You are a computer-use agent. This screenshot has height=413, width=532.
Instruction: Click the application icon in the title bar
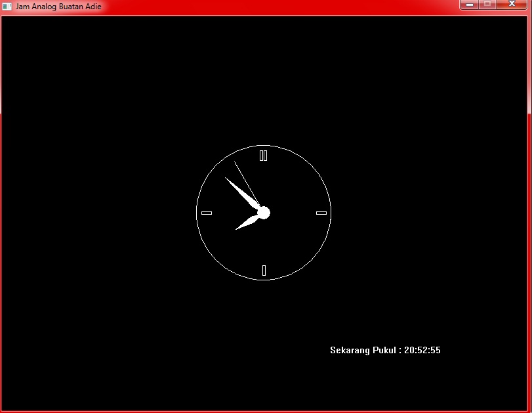coord(8,7)
